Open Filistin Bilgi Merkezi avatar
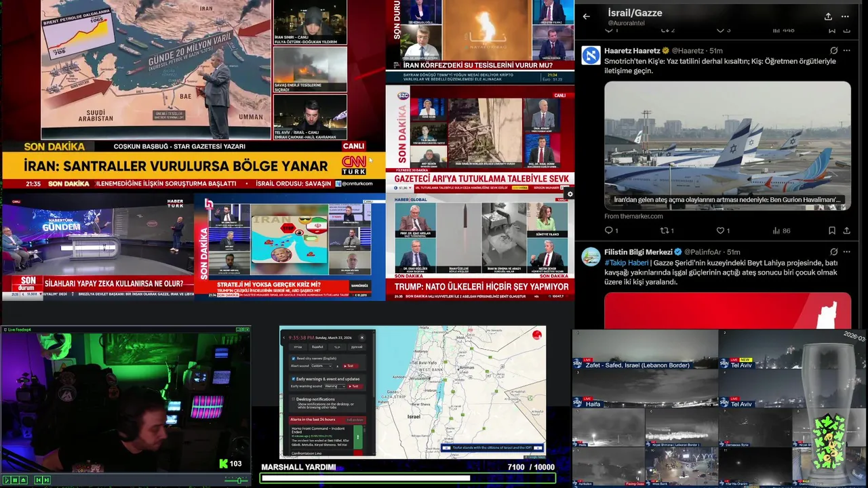This screenshot has width=868, height=488. [591, 256]
